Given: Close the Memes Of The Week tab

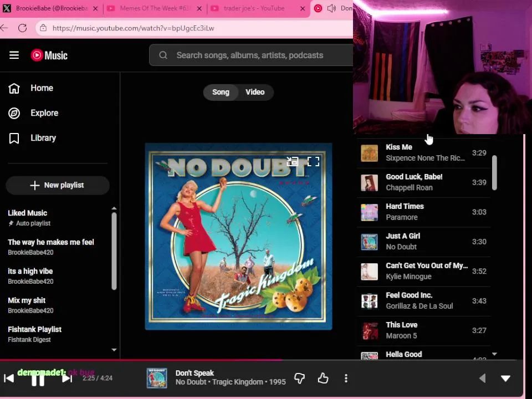Looking at the screenshot, I should click(x=199, y=9).
